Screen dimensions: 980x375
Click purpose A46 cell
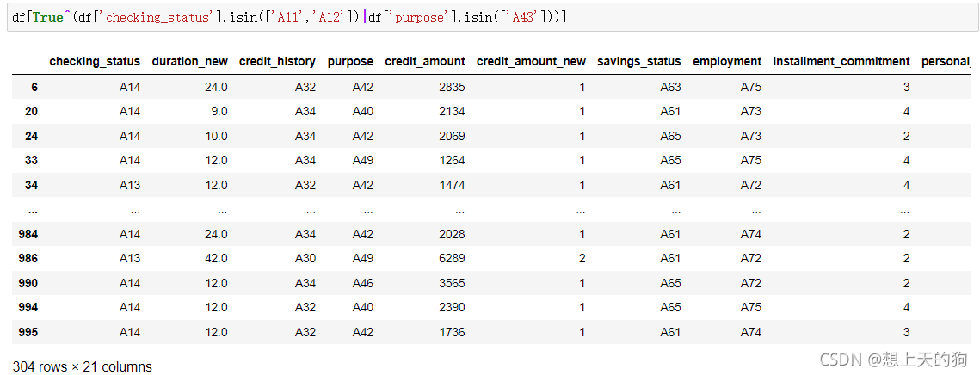coord(363,283)
